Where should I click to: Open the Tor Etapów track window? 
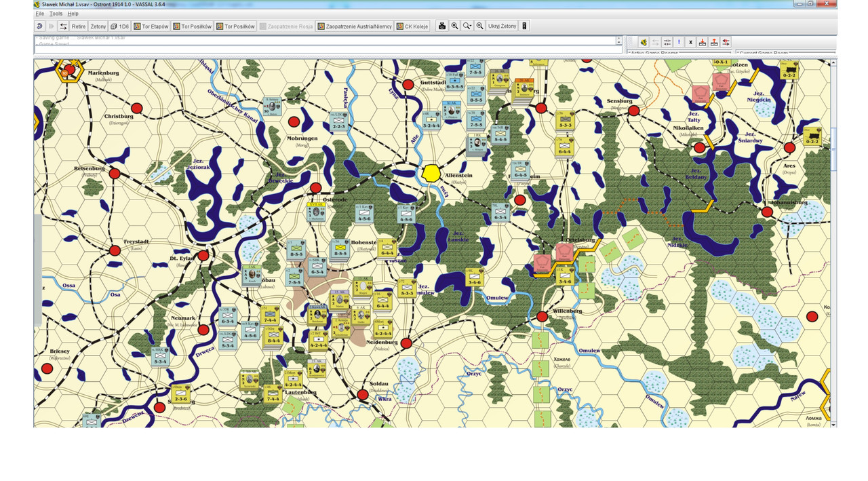click(x=151, y=26)
